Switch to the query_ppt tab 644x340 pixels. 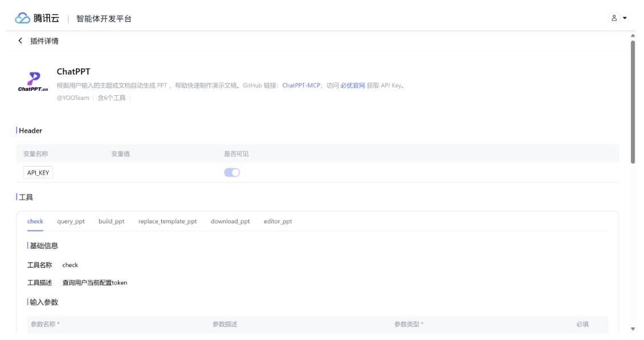71,221
